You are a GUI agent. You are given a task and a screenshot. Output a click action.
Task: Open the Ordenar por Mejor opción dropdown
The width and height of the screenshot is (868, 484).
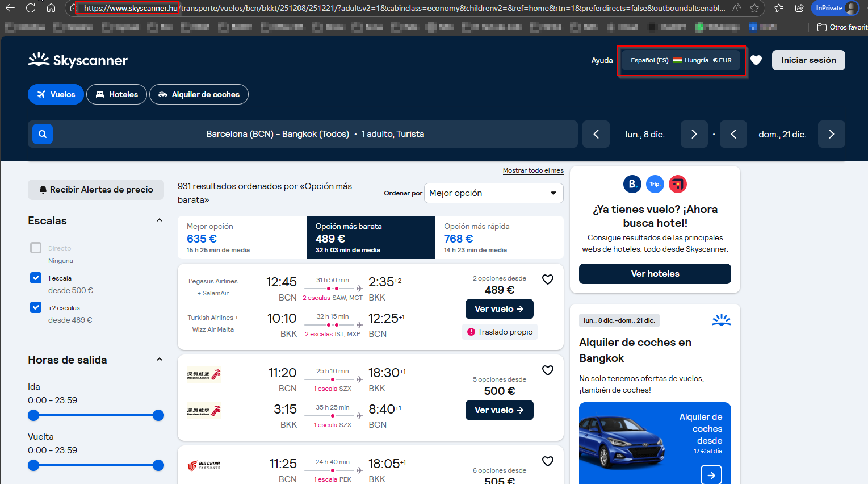tap(494, 193)
